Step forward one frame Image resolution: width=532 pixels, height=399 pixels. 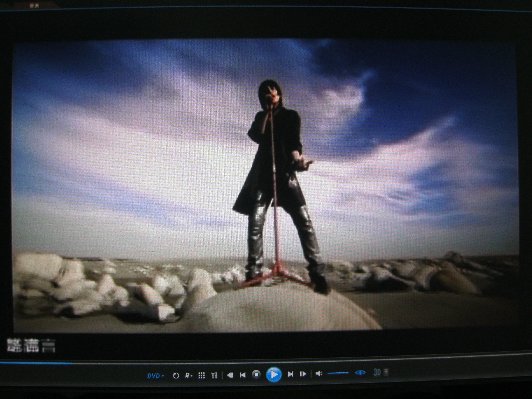[x=303, y=374]
